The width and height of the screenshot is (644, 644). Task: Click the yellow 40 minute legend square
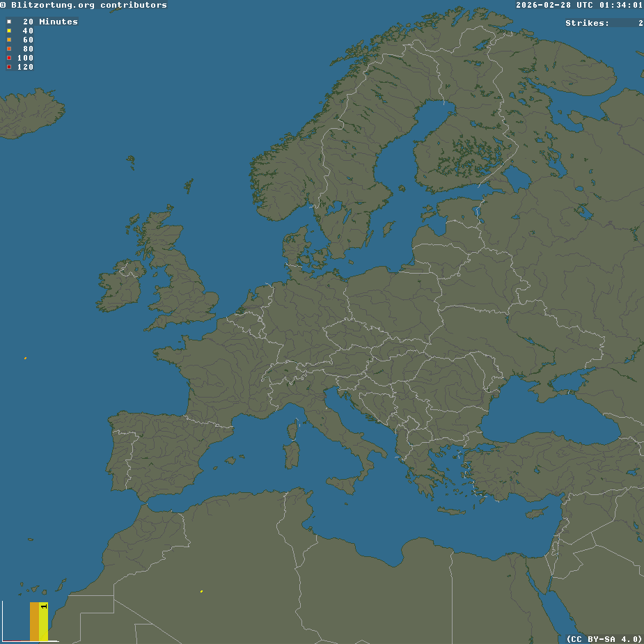9,31
